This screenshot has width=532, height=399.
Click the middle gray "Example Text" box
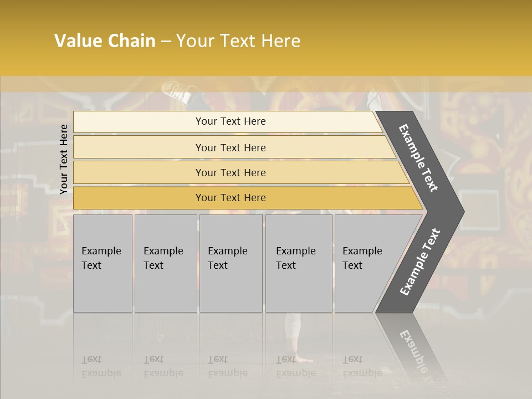[x=231, y=263]
